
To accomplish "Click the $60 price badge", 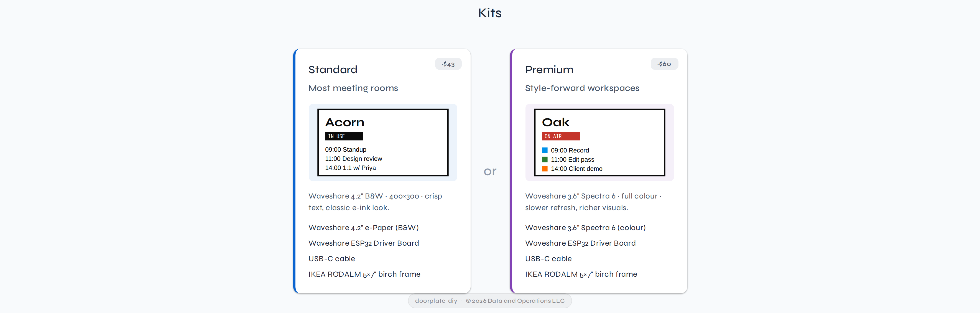I will click(664, 64).
